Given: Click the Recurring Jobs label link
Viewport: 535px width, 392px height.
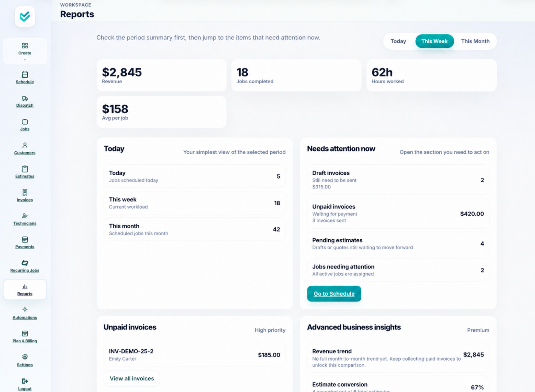Looking at the screenshot, I should pyautogui.click(x=25, y=270).
